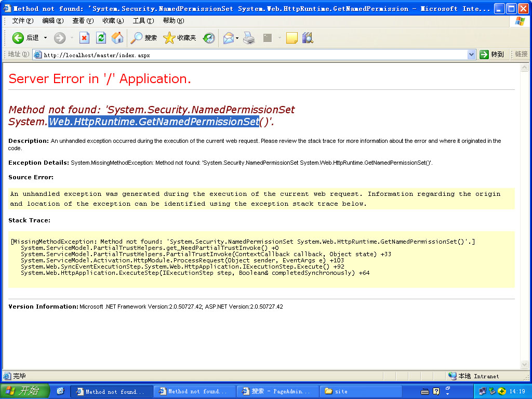Open Favorites (收藏夹) star button
Viewport: 532px width, 399px height.
pyautogui.click(x=180, y=38)
